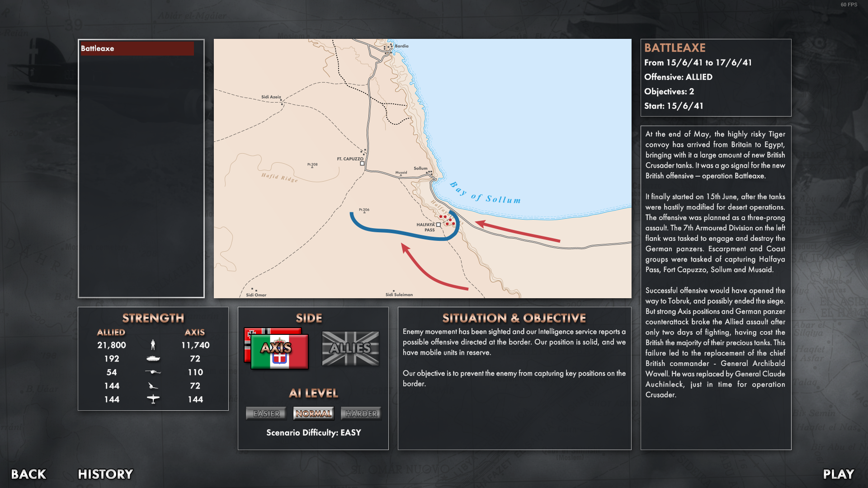
Task: Select Battleaxe scenario in list
Action: (137, 48)
